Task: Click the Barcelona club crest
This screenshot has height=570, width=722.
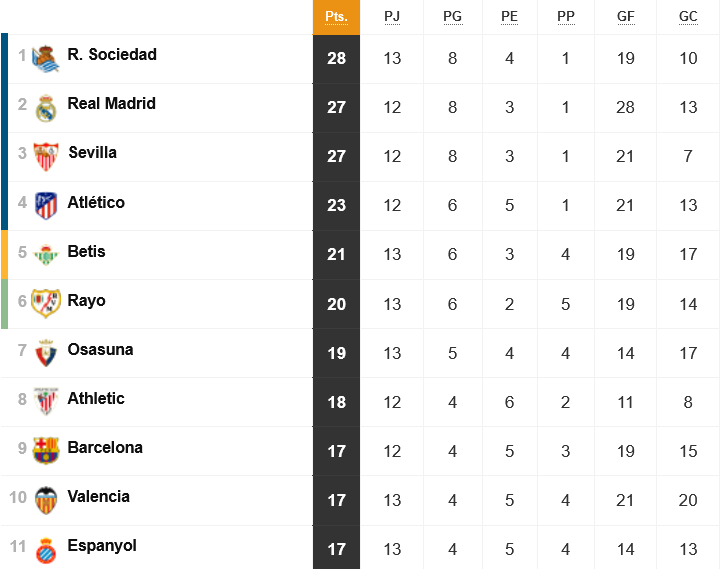Action: tap(46, 451)
